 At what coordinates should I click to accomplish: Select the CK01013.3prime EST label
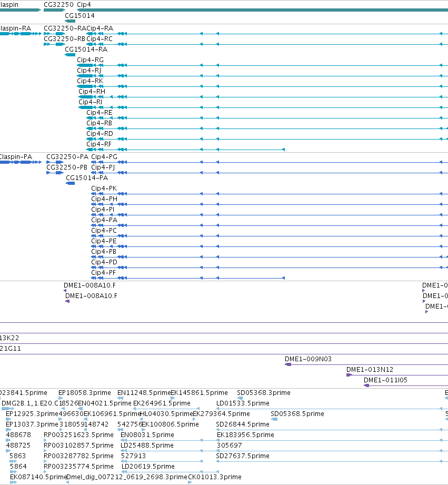pyautogui.click(x=215, y=477)
